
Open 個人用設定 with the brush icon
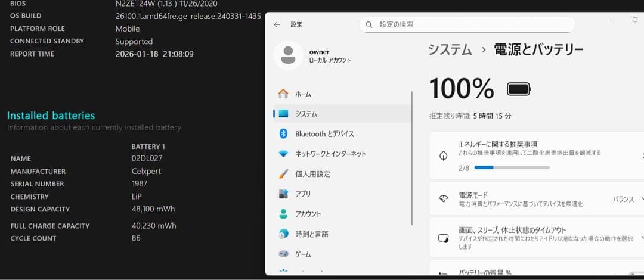312,174
